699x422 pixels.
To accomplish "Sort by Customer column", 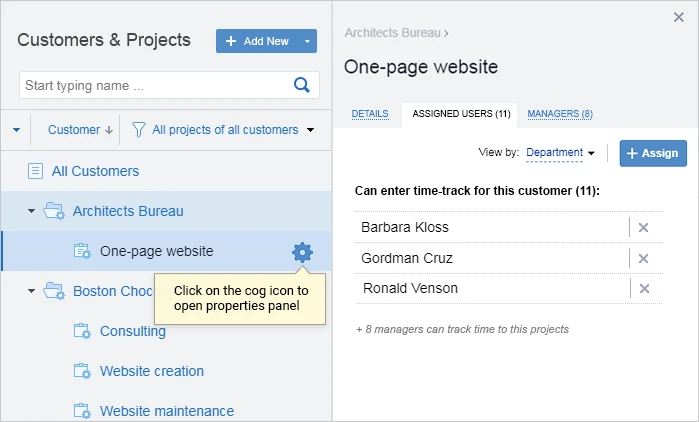I will click(80, 130).
